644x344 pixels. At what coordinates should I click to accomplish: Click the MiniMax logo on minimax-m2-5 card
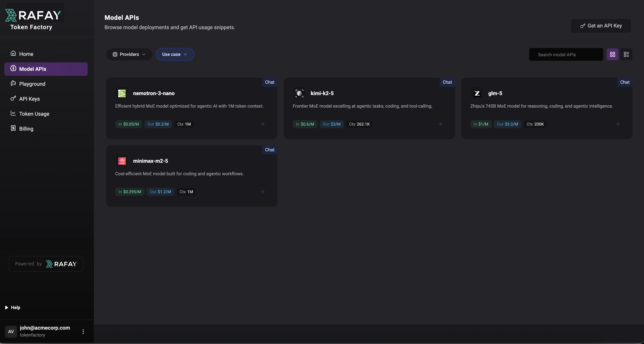pos(122,161)
